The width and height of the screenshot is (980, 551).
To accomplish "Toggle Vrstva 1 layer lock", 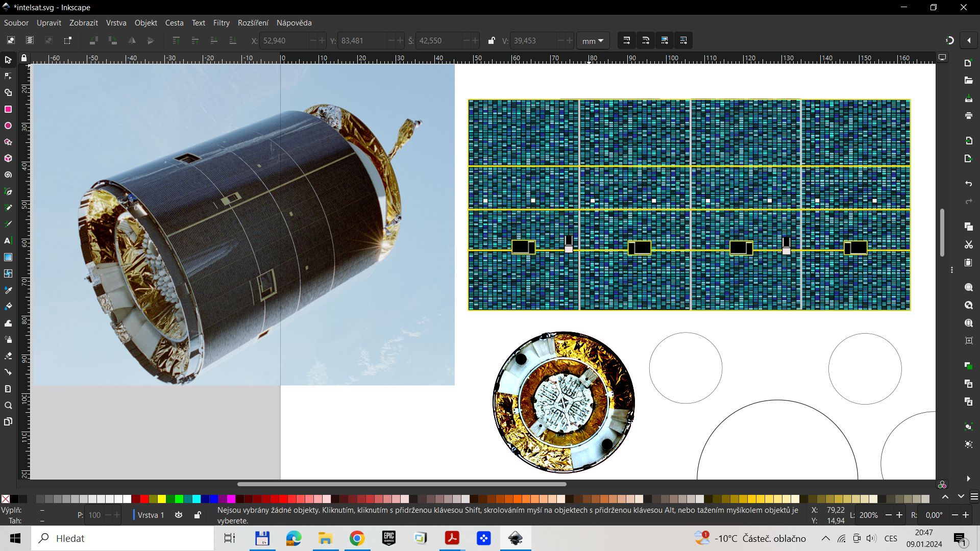I will [198, 515].
